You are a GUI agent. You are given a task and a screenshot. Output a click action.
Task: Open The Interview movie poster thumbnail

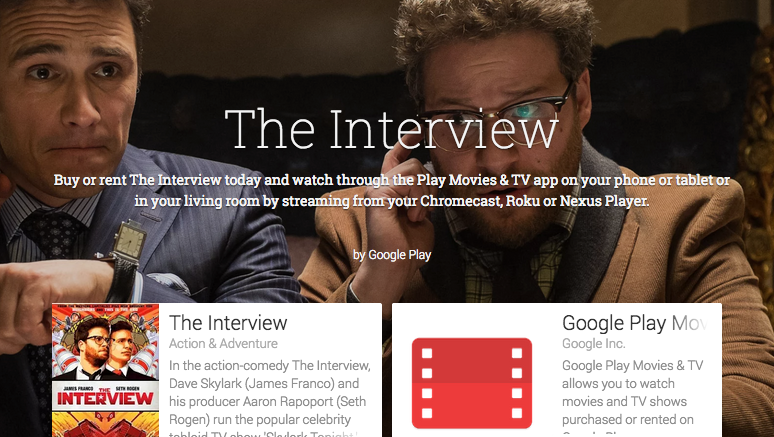pyautogui.click(x=105, y=370)
